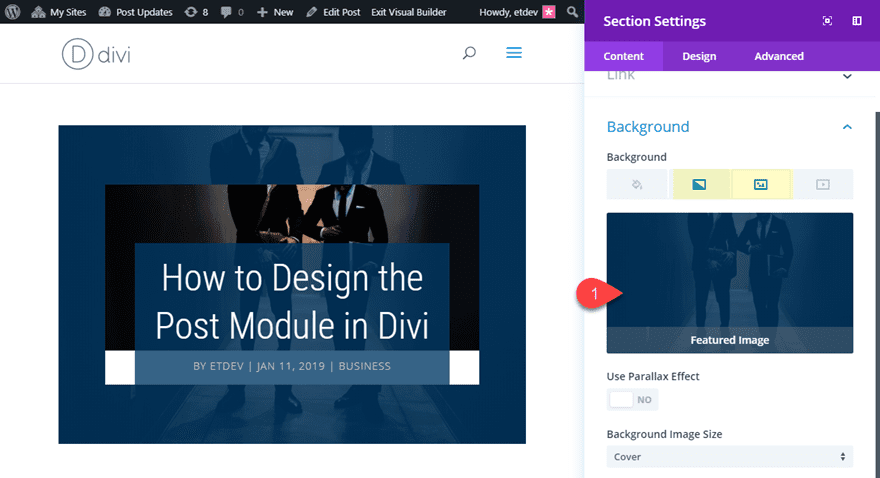Expand the Link settings group
Viewport: 880px width, 478px height.
(730, 76)
